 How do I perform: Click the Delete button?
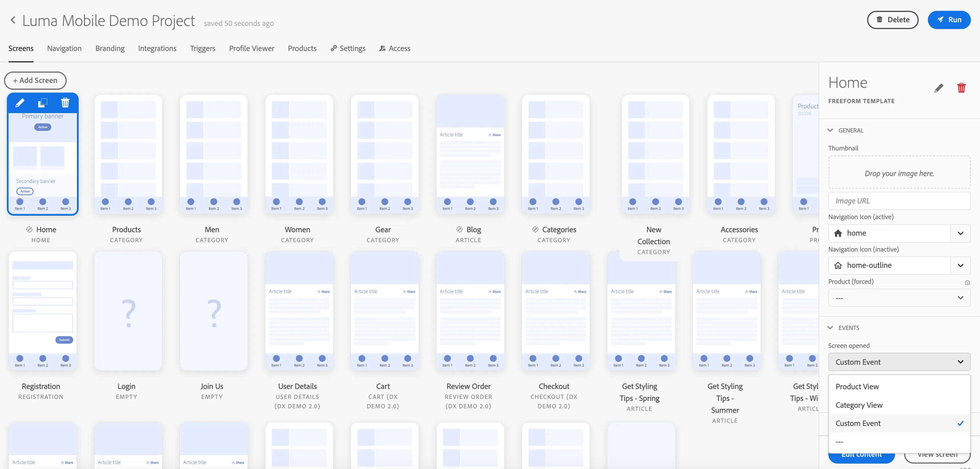[x=892, y=20]
